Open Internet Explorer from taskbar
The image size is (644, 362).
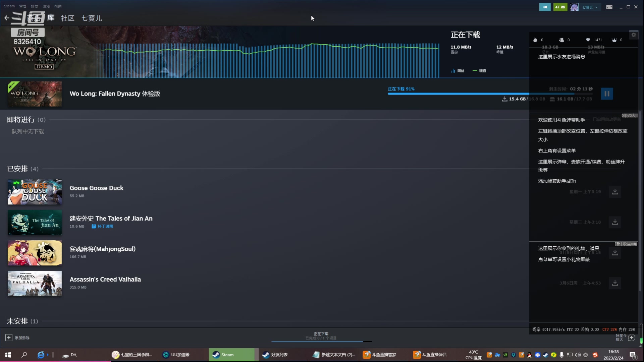41,355
